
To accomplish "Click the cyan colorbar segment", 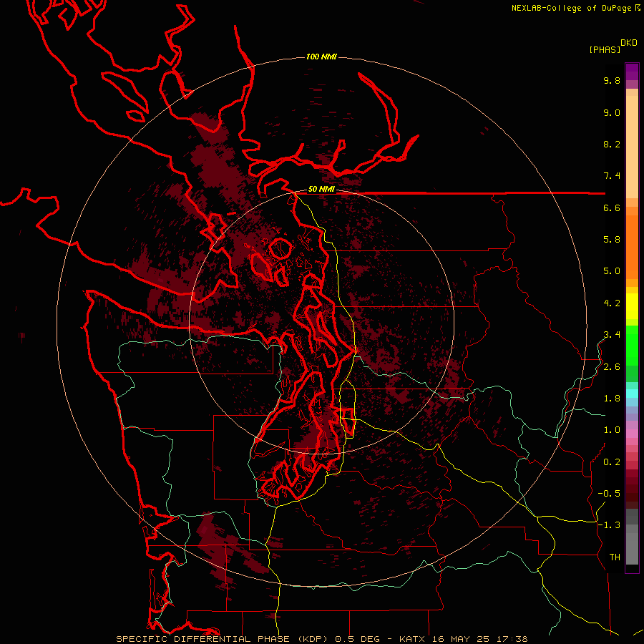I will point(632,394).
